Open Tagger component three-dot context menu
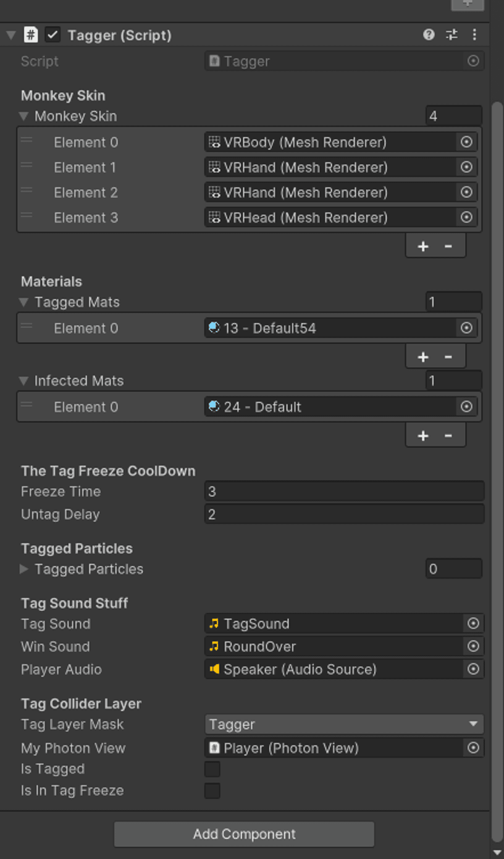 tap(474, 34)
